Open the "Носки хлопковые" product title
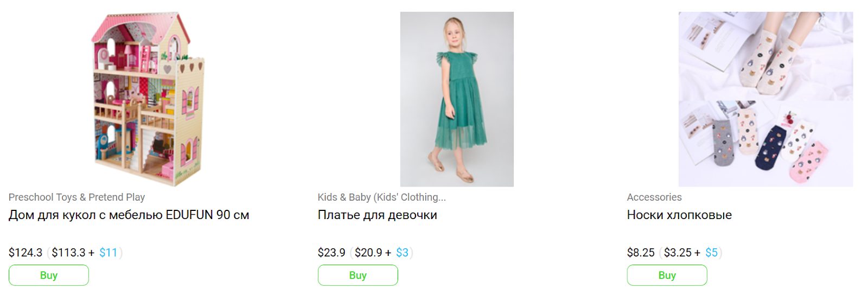The width and height of the screenshot is (868, 302). pos(679,215)
